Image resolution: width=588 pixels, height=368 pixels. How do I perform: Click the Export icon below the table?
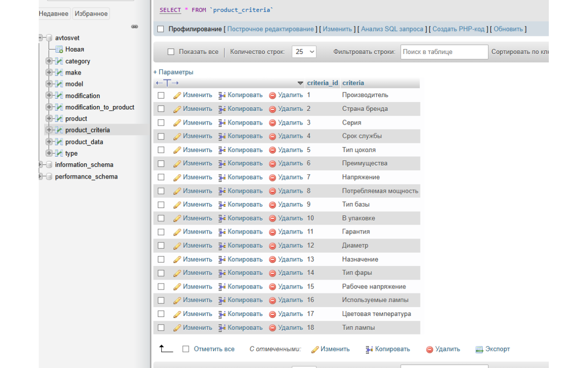[479, 349]
